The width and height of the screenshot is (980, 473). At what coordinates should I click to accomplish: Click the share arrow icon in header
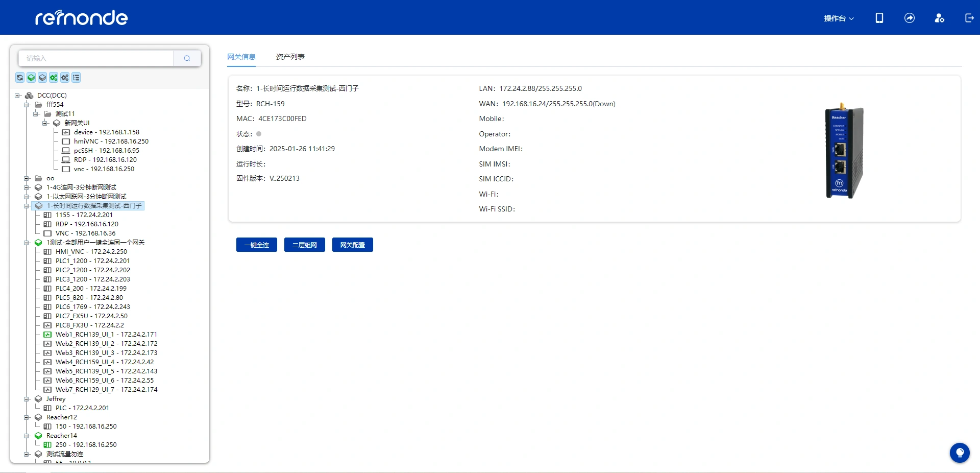[910, 18]
